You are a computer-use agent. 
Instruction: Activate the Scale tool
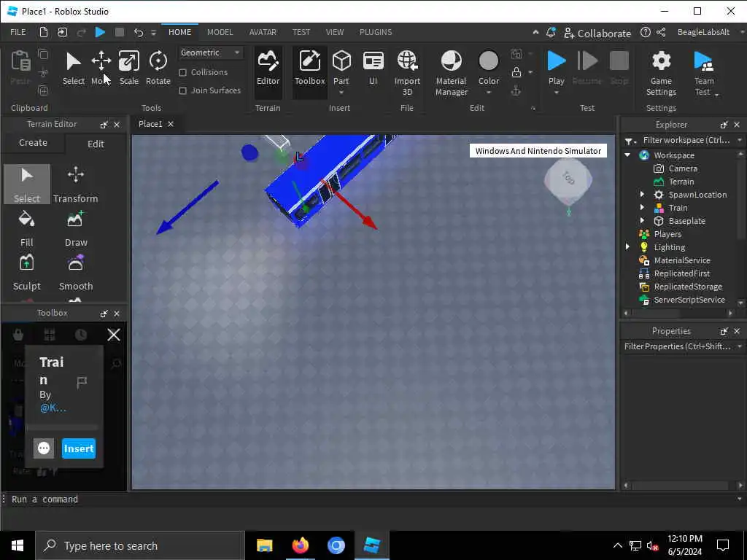coord(128,68)
